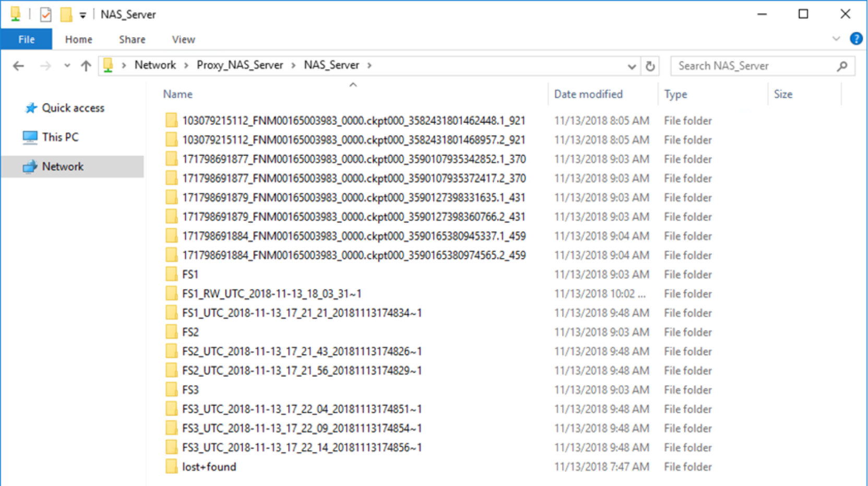
Task: Select folder FS2_UTC_2018-11-13_17_21_56_20181113174829~1
Action: 302,371
